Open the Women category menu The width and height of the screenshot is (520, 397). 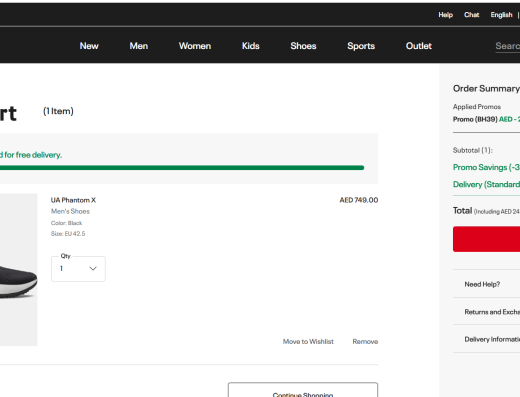(x=195, y=46)
